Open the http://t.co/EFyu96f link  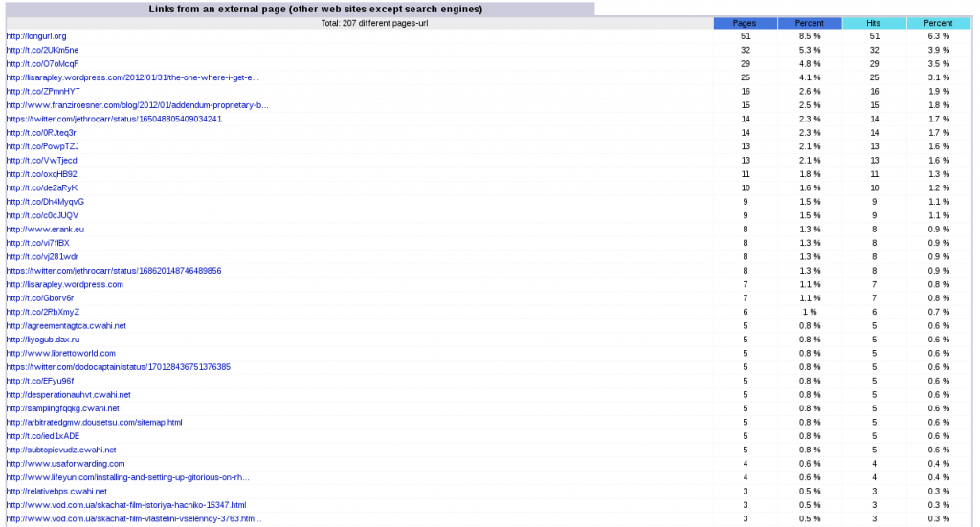pos(40,381)
